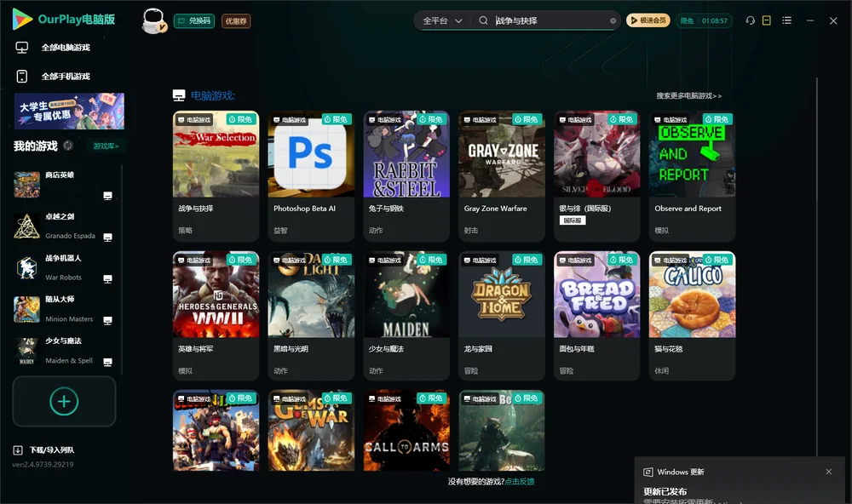This screenshot has width=852, height=504.
Task: Click the yellow mini-mode window icon
Action: point(767,20)
